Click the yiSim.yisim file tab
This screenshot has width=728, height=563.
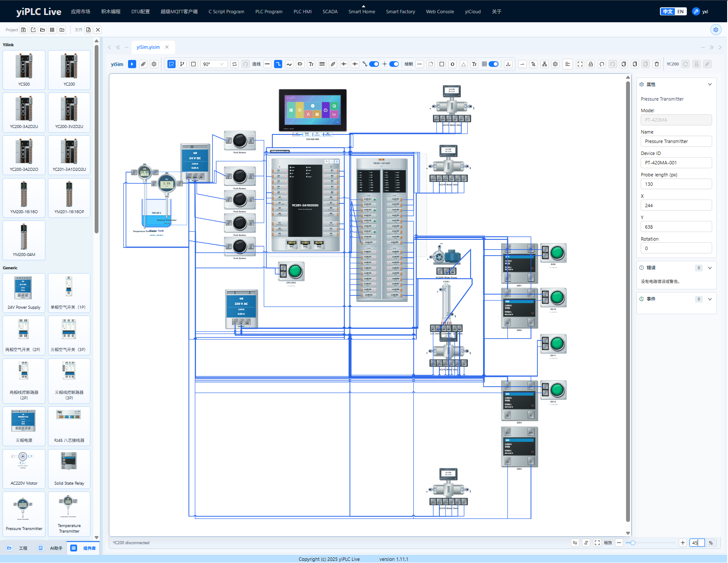(148, 48)
